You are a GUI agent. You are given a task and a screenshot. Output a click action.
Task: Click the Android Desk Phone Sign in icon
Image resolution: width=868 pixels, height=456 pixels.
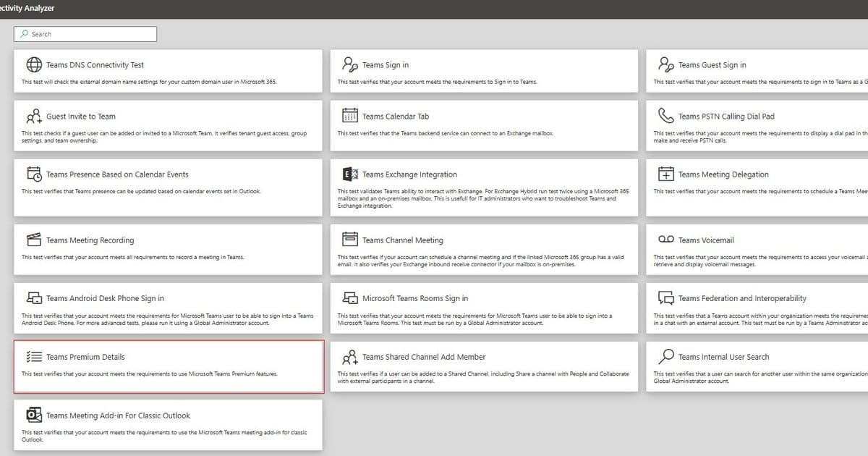[34, 298]
